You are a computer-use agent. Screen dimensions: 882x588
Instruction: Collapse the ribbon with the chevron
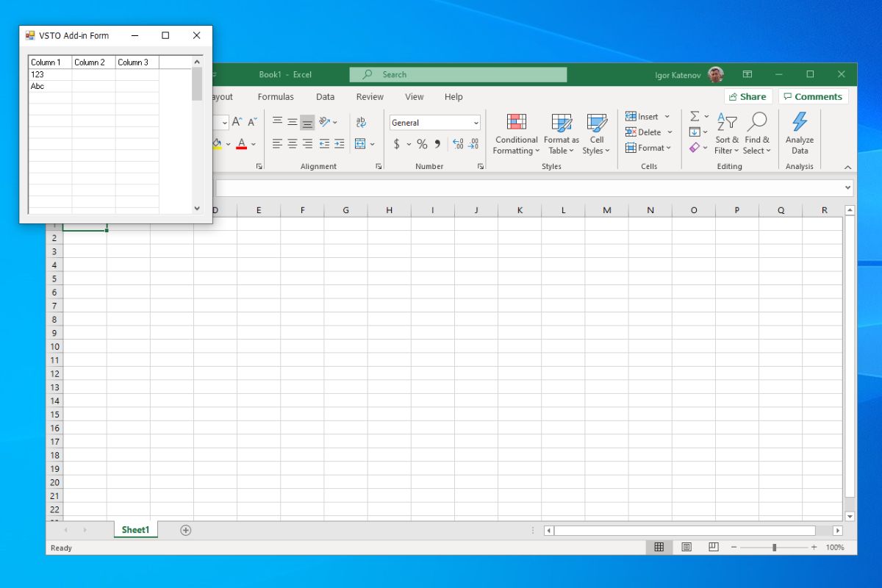coord(847,167)
